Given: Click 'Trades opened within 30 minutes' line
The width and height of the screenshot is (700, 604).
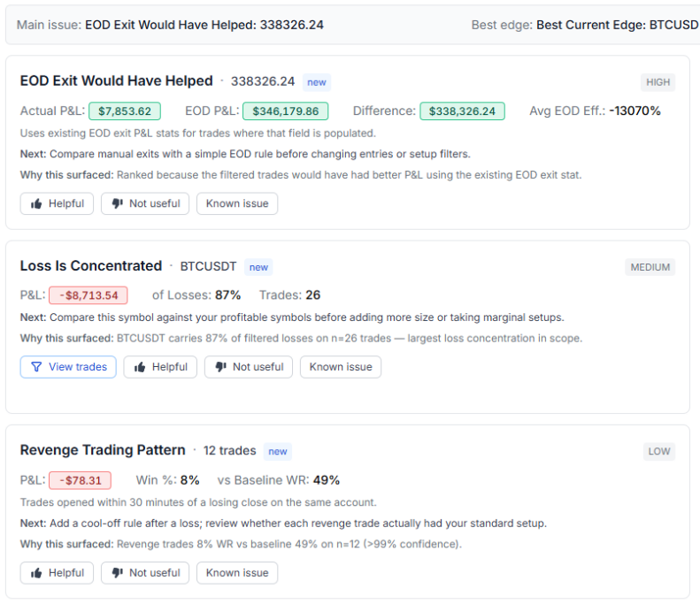Looking at the screenshot, I should coord(198,502).
